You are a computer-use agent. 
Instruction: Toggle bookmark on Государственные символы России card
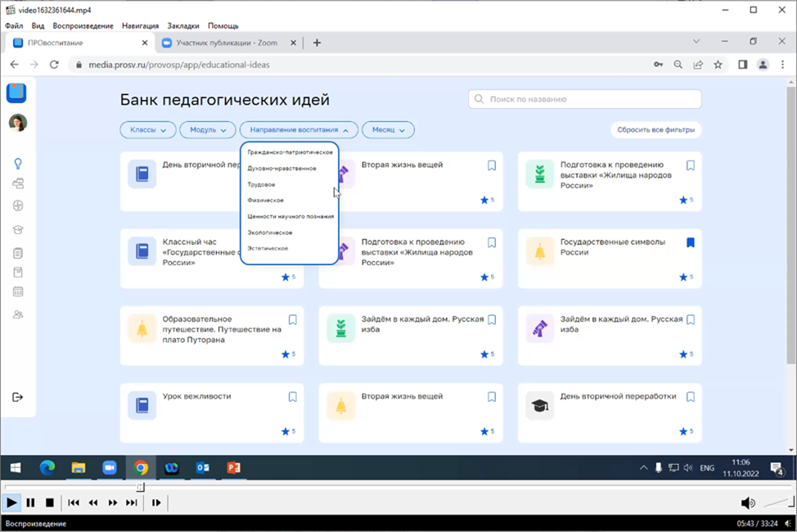click(x=690, y=243)
